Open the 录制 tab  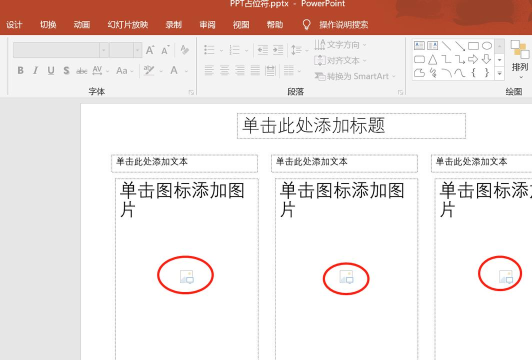174,25
